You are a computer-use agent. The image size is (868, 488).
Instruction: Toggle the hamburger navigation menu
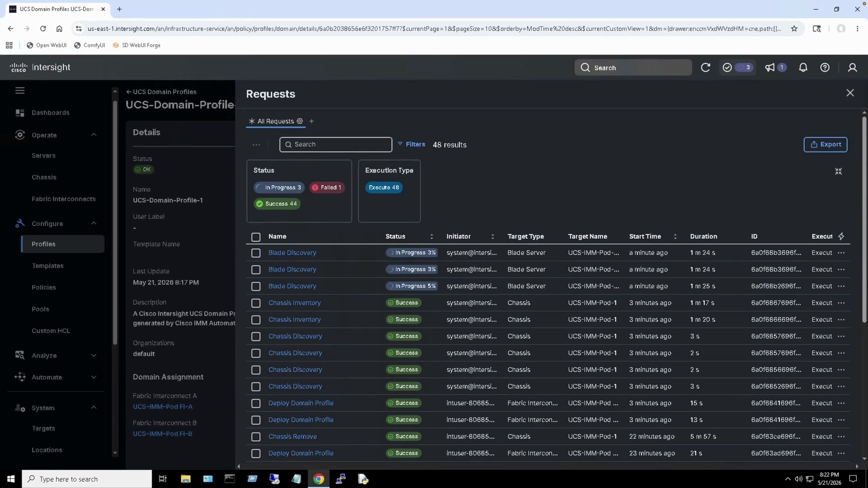pos(20,91)
